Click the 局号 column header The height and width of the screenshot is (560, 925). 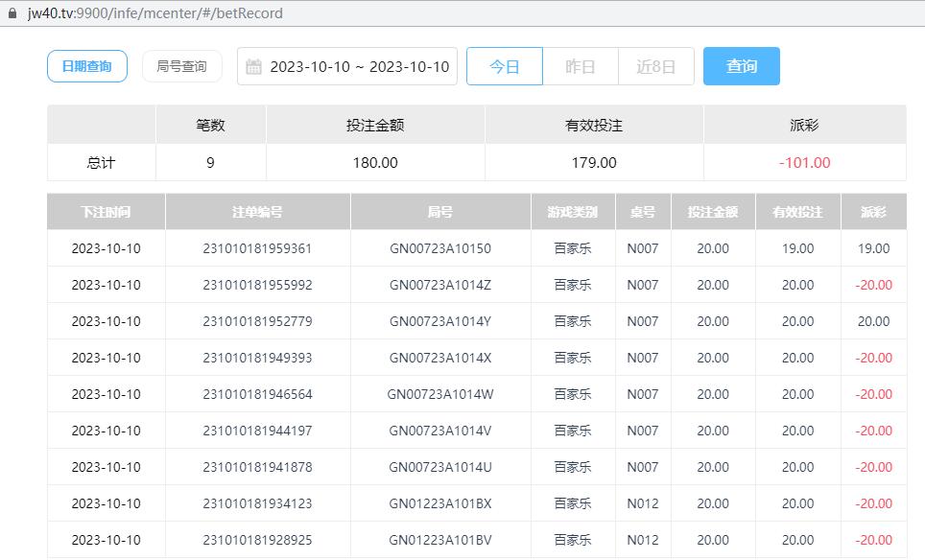(x=439, y=212)
